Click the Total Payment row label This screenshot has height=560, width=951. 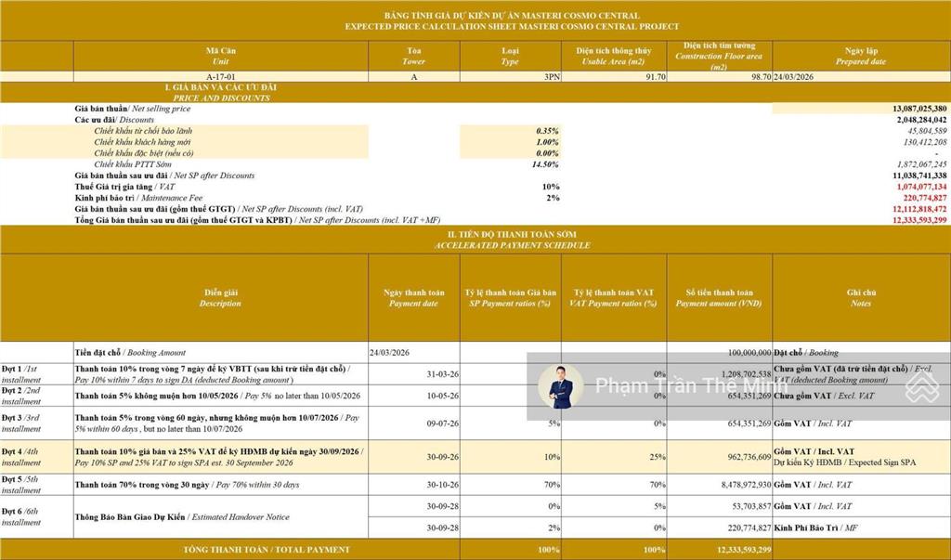(x=267, y=550)
